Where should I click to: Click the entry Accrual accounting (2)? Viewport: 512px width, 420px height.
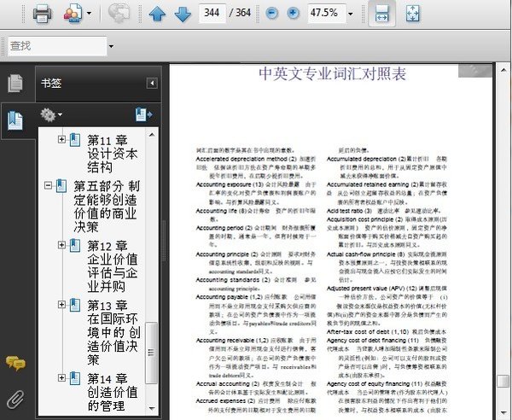coord(228,384)
